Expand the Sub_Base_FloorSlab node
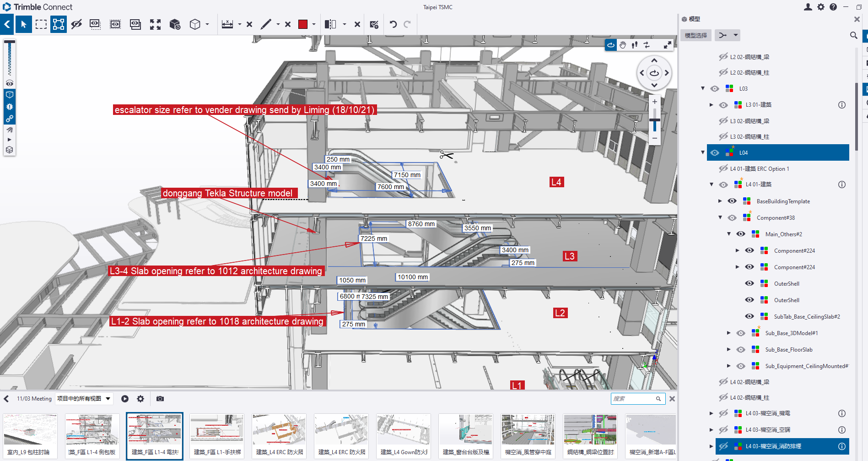Image resolution: width=868 pixels, height=461 pixels. point(728,349)
